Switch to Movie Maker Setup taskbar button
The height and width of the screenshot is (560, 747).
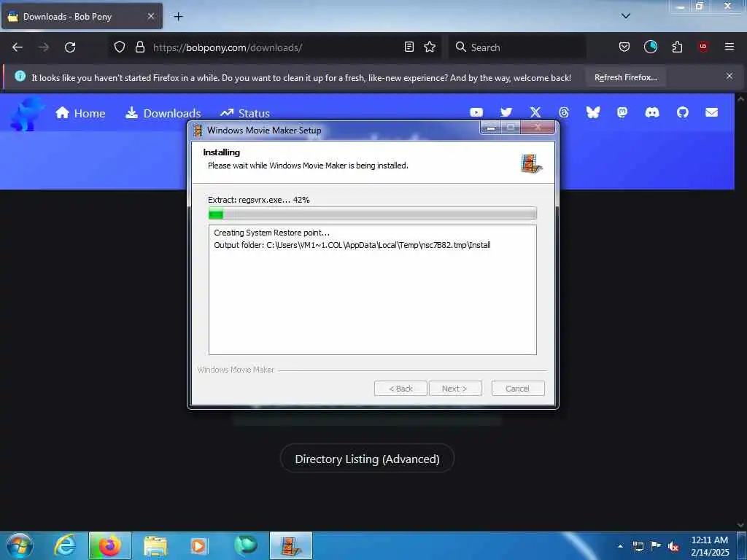pyautogui.click(x=290, y=545)
